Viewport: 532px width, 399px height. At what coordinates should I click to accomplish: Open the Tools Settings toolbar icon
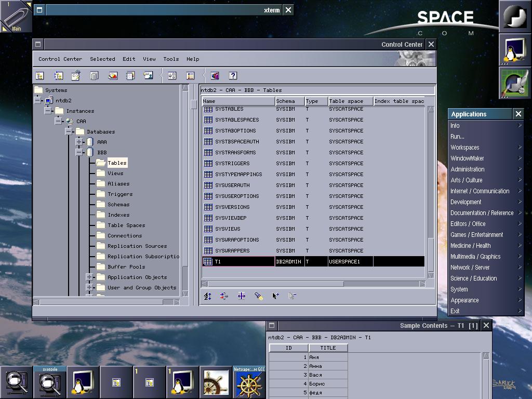pyautogui.click(x=172, y=76)
